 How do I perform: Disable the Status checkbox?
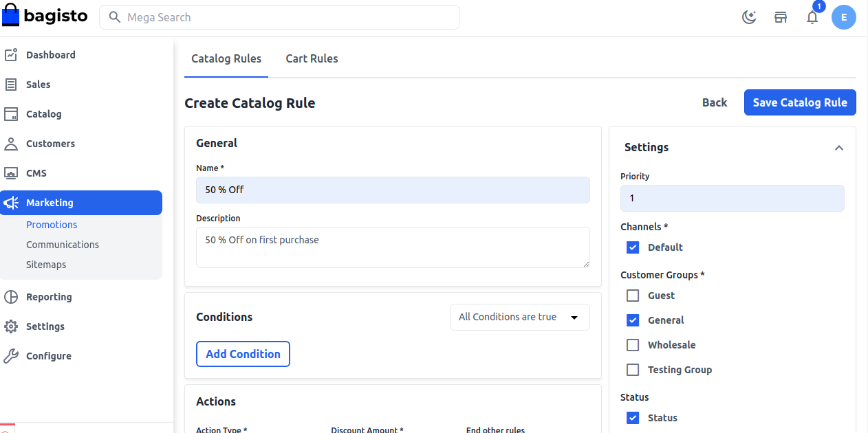coord(632,417)
